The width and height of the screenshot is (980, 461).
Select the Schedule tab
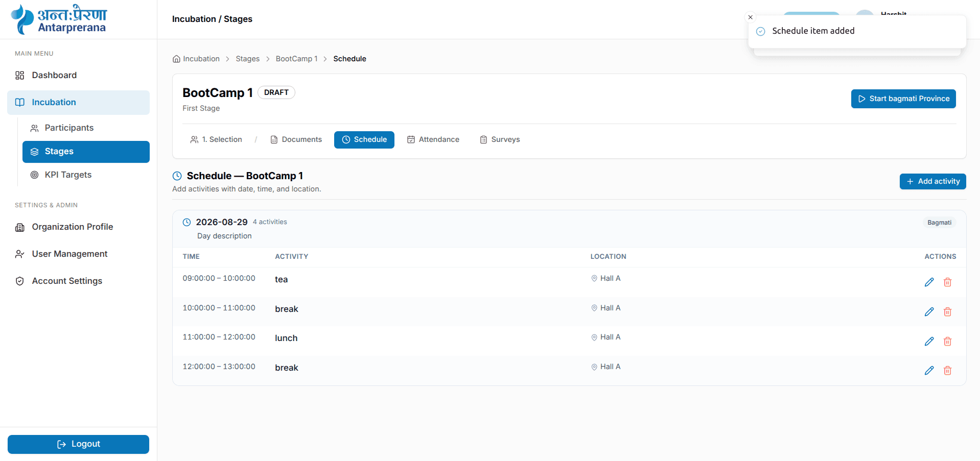[364, 139]
